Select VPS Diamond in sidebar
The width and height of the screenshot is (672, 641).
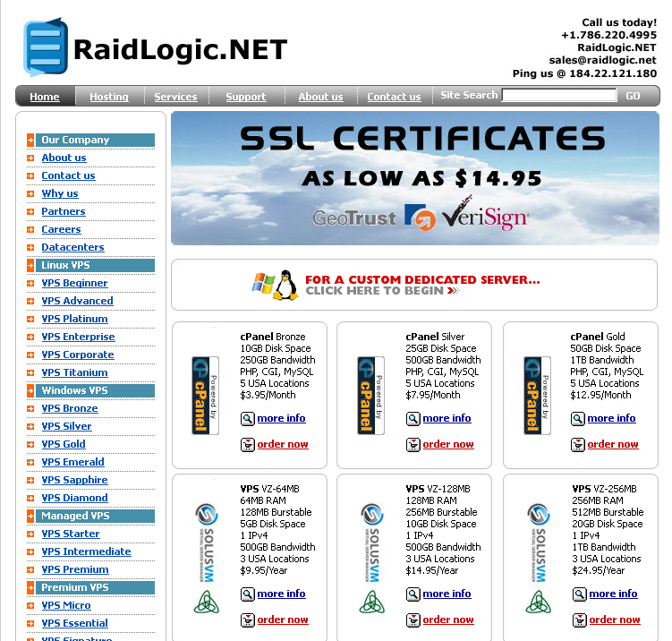[74, 498]
